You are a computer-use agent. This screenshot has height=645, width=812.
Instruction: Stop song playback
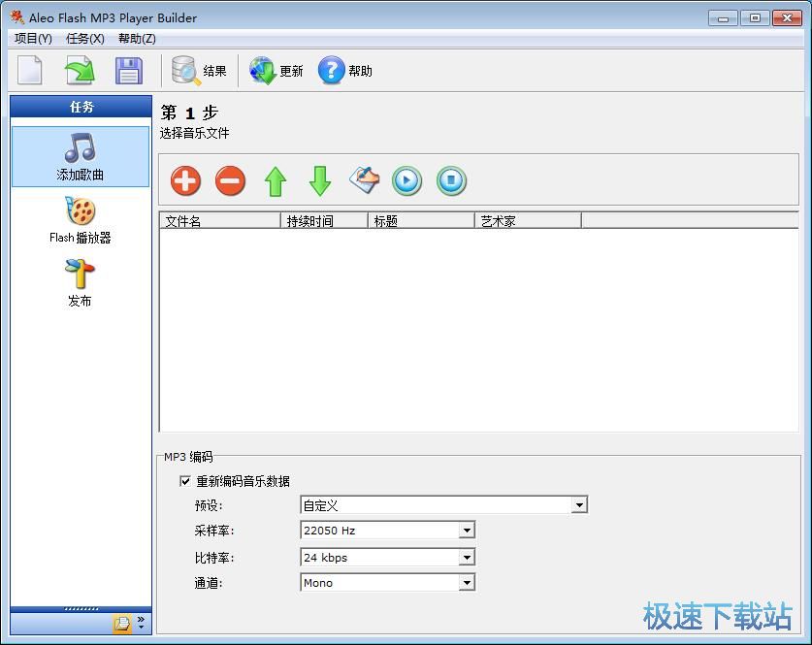coord(451,181)
